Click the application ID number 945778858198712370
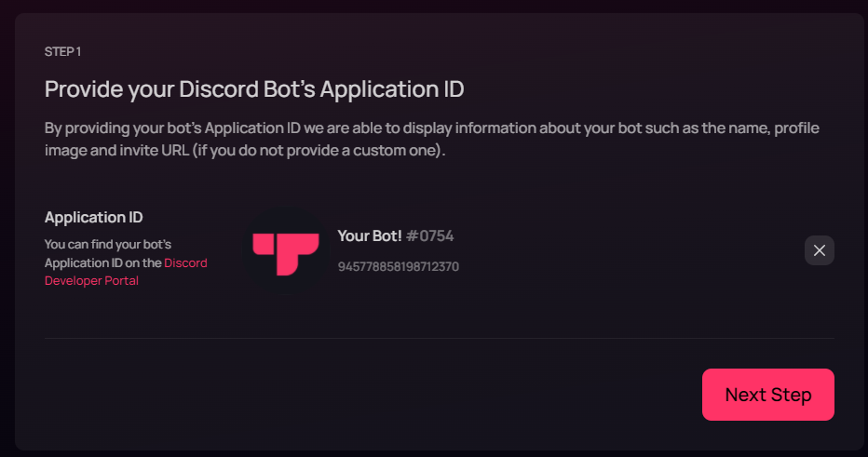The width and height of the screenshot is (868, 457). pos(398,267)
